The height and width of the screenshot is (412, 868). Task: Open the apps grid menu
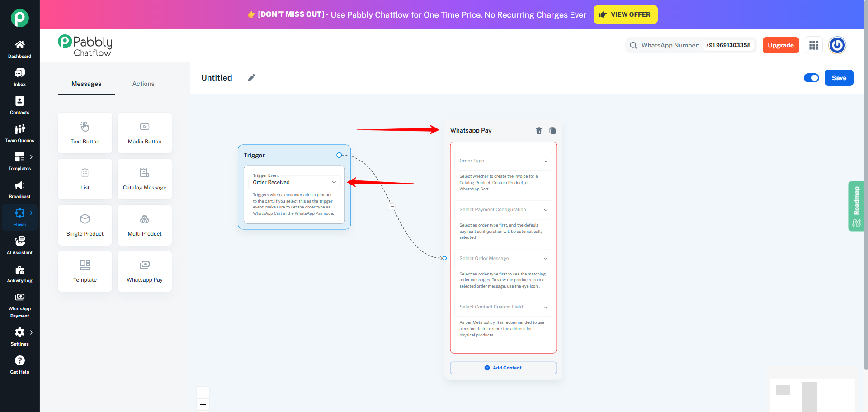[814, 45]
